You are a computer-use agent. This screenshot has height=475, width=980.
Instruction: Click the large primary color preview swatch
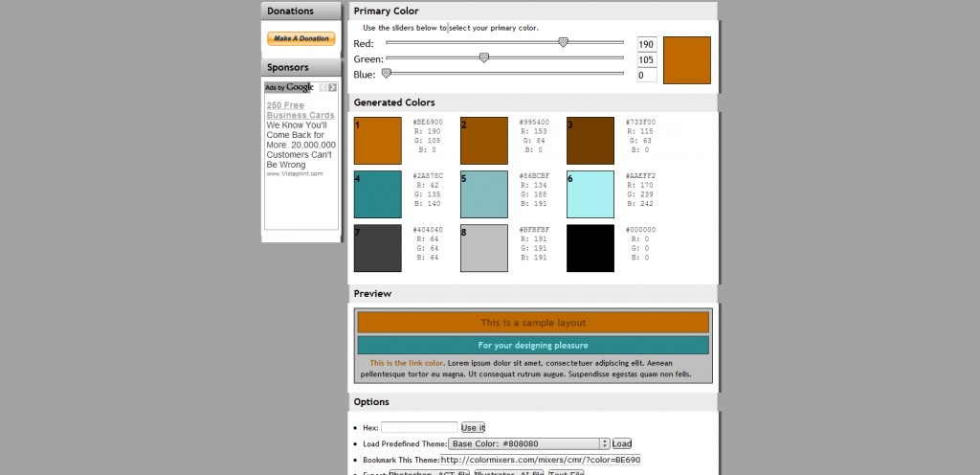687,60
